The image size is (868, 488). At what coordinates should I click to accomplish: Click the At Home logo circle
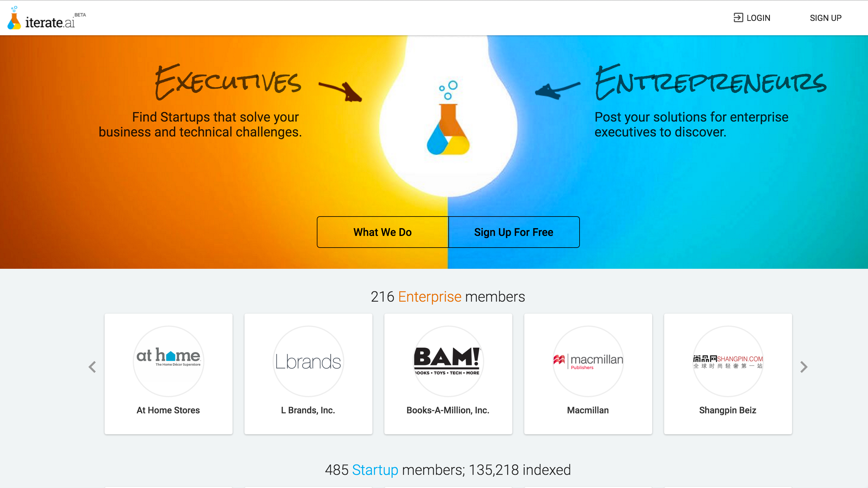[x=169, y=361]
